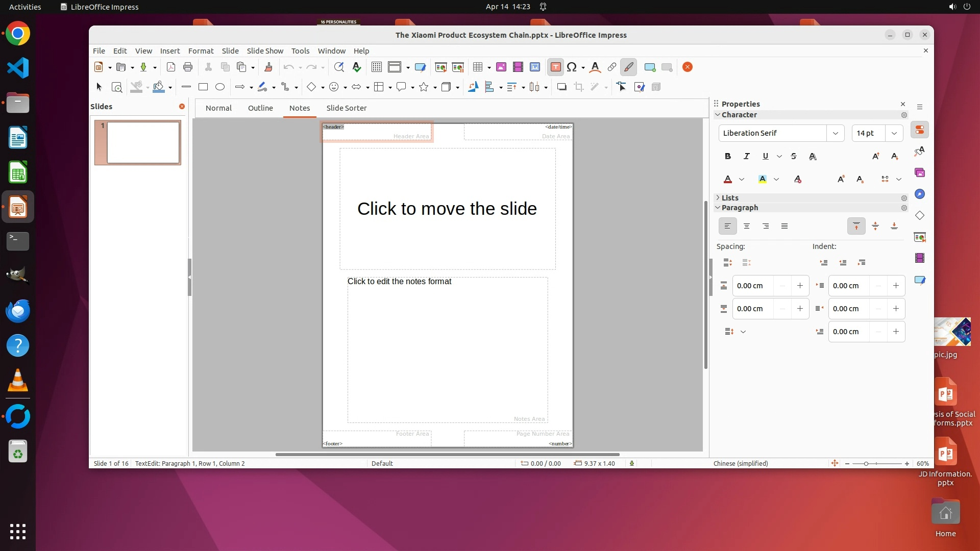The width and height of the screenshot is (980, 551).
Task: Open Thunderbird from the dock
Action: (18, 311)
